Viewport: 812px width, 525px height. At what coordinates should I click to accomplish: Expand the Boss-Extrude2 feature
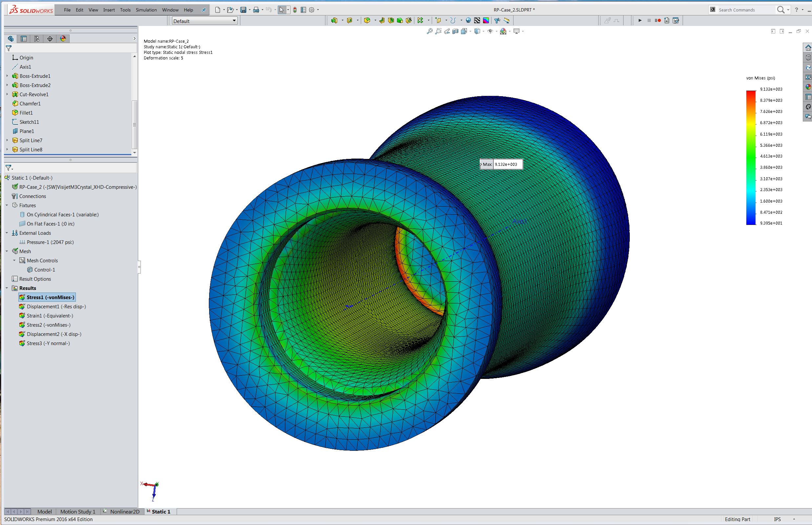pos(7,85)
